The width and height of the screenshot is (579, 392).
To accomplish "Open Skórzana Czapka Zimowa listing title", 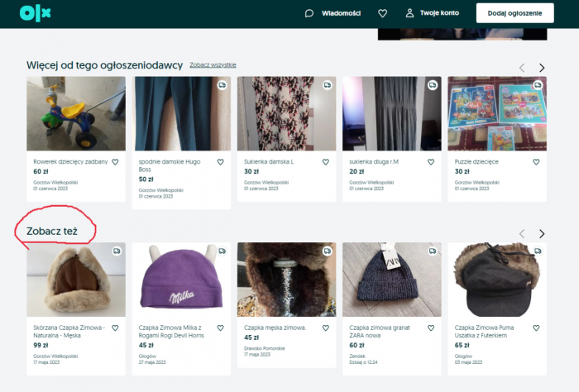I will coord(68,331).
